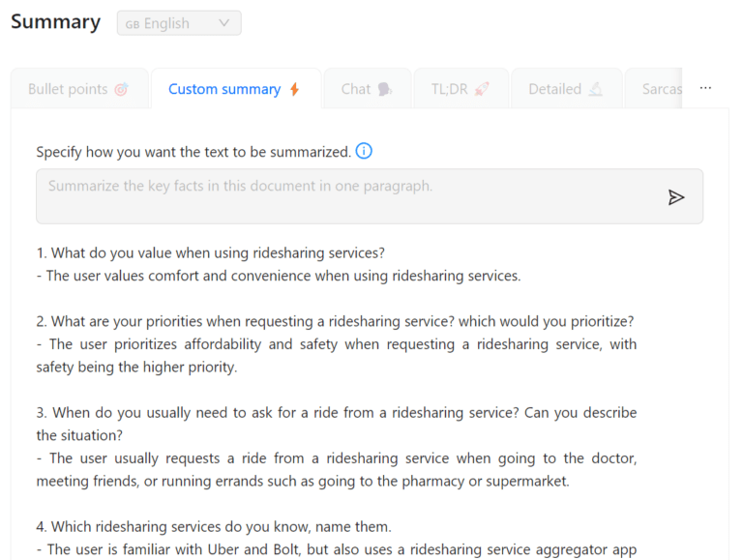Click the first question about ridesharing values
The height and width of the screenshot is (560, 743).
point(211,253)
